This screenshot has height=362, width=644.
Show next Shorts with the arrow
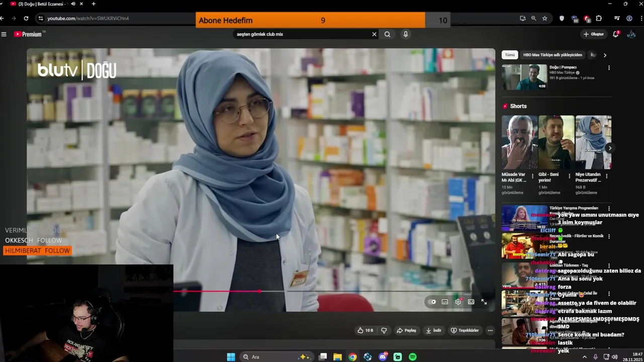tap(609, 148)
